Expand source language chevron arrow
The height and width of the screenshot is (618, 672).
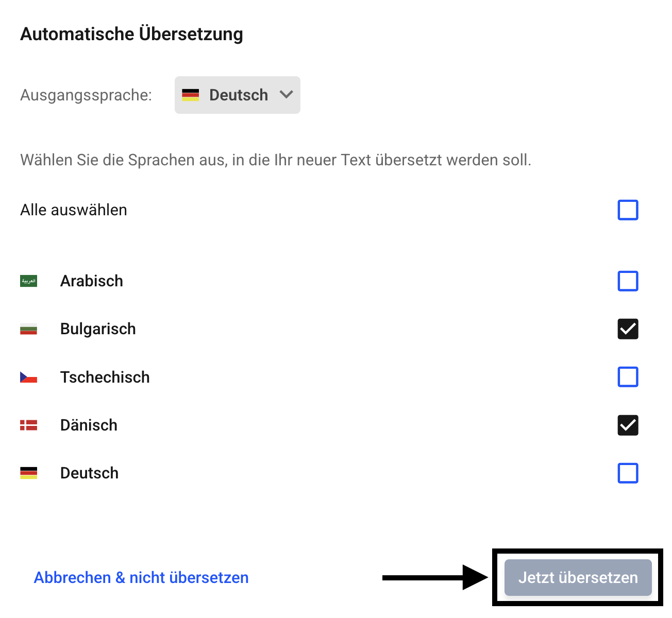(286, 95)
